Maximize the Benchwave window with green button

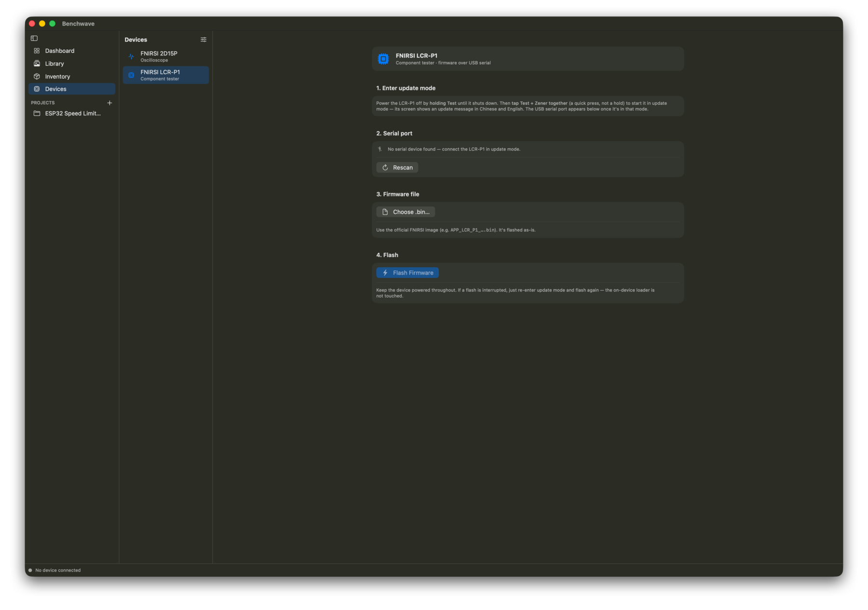(x=52, y=24)
